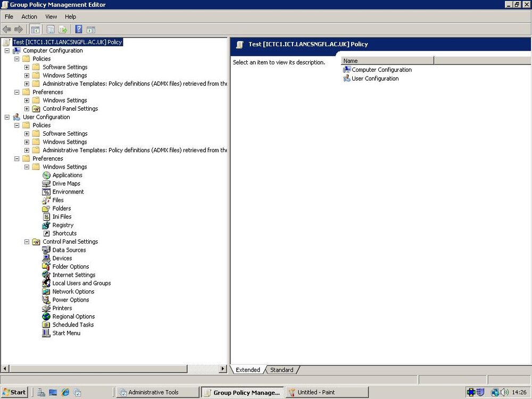Click the Folder Options icon
Viewport: 532px width, 399px height.
(x=46, y=267)
